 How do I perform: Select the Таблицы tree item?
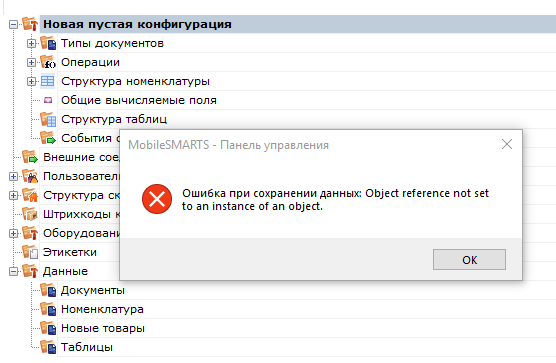pyautogui.click(x=87, y=347)
